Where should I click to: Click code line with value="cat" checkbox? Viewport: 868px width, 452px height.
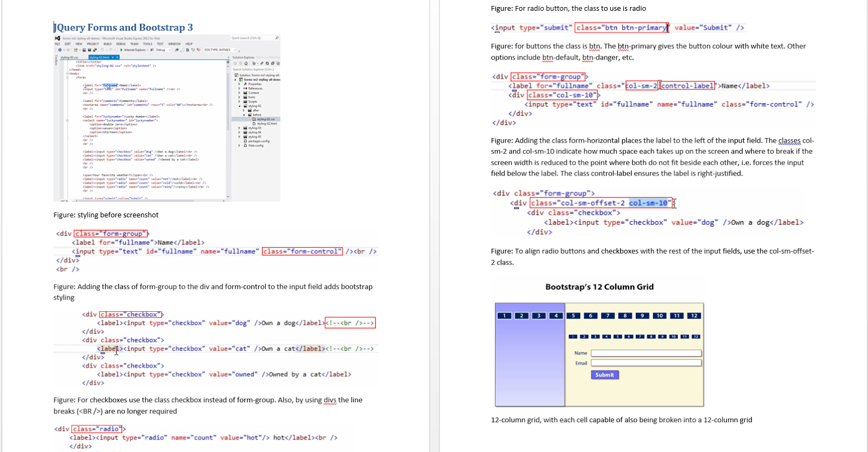235,349
